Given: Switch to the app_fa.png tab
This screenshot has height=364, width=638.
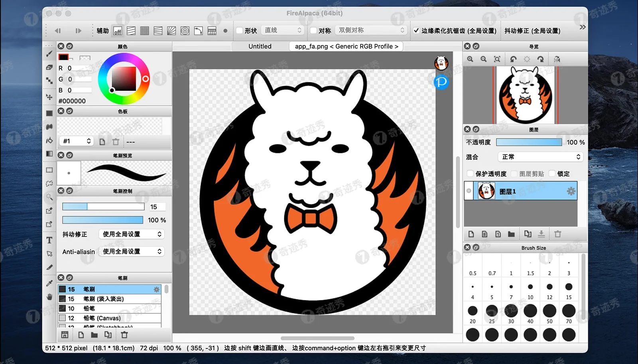Looking at the screenshot, I should tap(346, 46).
